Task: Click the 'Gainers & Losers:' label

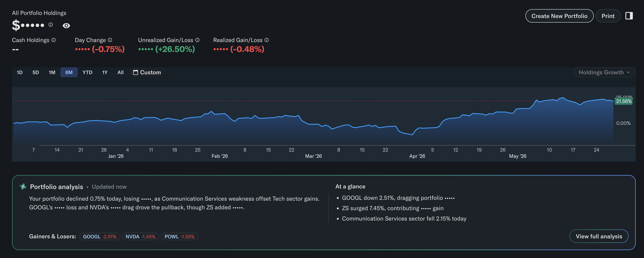Action: click(x=52, y=236)
